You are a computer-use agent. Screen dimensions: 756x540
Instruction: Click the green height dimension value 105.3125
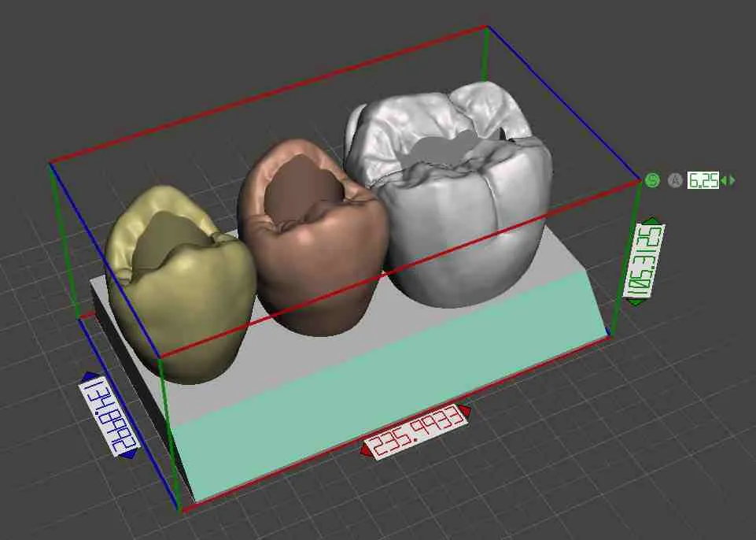[644, 261]
